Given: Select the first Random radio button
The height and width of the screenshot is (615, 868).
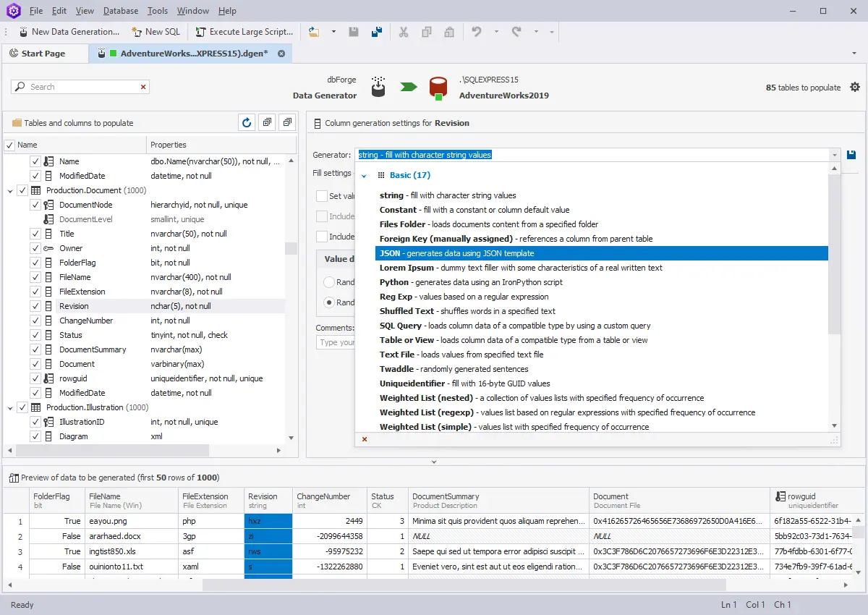Looking at the screenshot, I should 329,282.
